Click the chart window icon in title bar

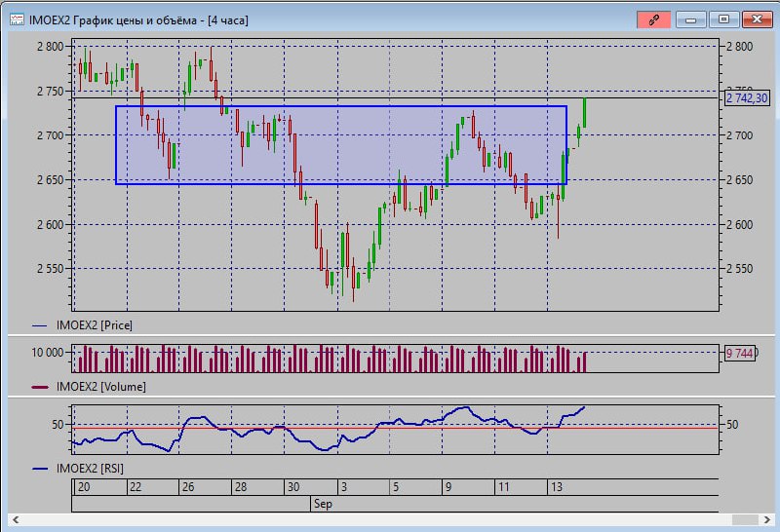pos(17,19)
